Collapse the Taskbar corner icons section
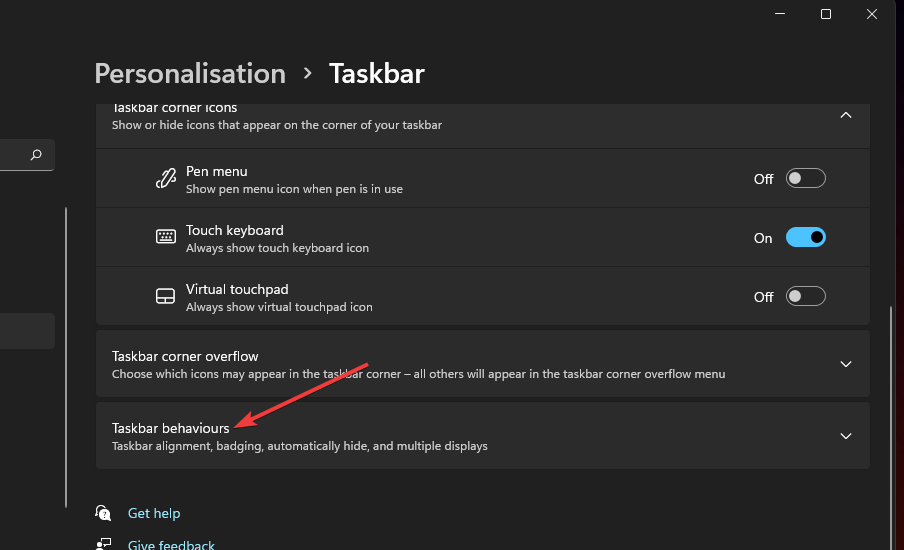 (x=846, y=115)
